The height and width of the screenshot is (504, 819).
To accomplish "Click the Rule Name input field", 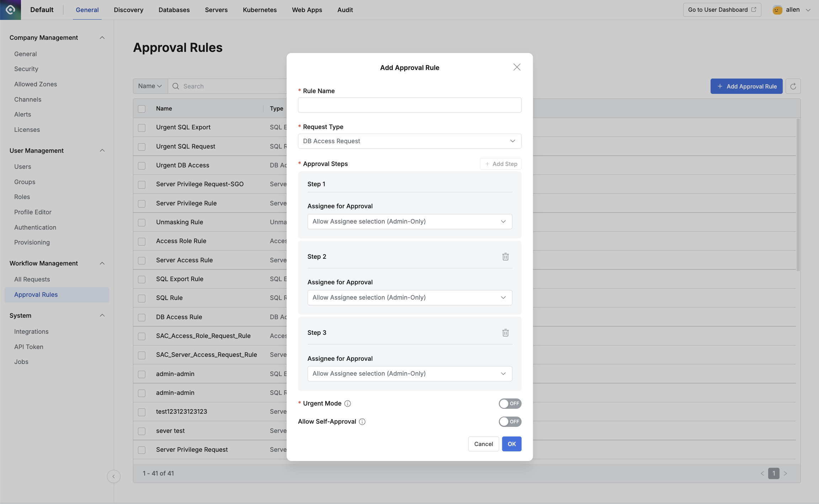I will click(409, 105).
